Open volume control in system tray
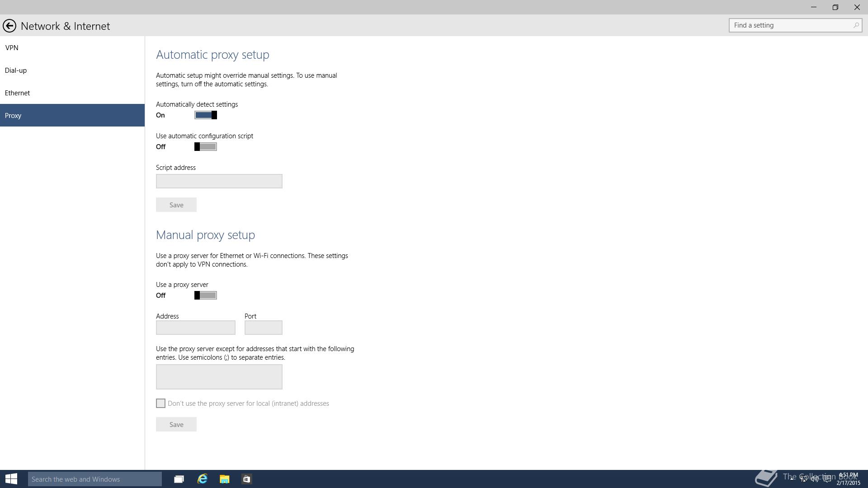Viewport: 868px width, 488px height. coord(815,479)
